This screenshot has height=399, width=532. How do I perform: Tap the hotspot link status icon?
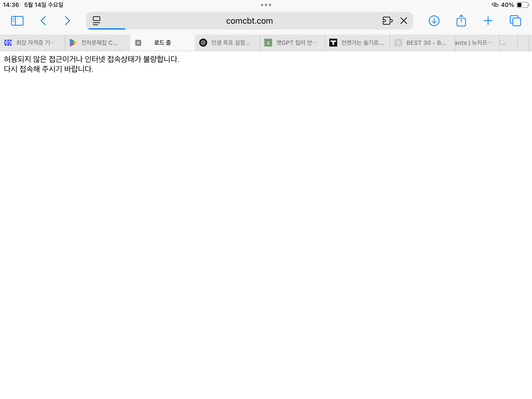click(495, 5)
